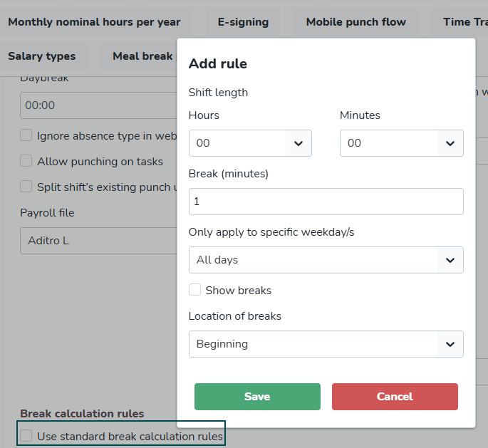This screenshot has height=448, width=488.
Task: Open the Payroll file Aditro L selector
Action: 98,241
